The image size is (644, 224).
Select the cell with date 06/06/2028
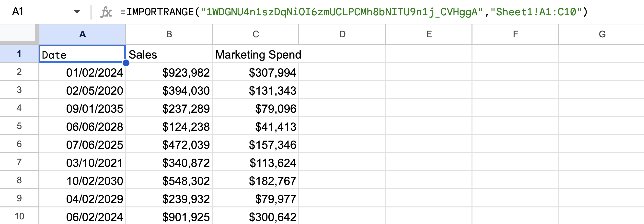click(x=82, y=126)
